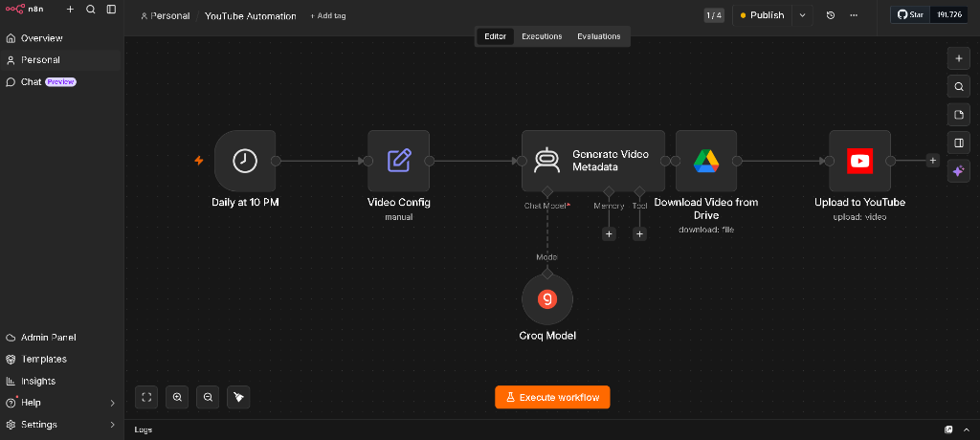980x440 pixels.
Task: Open Templates
Action: pos(60,360)
